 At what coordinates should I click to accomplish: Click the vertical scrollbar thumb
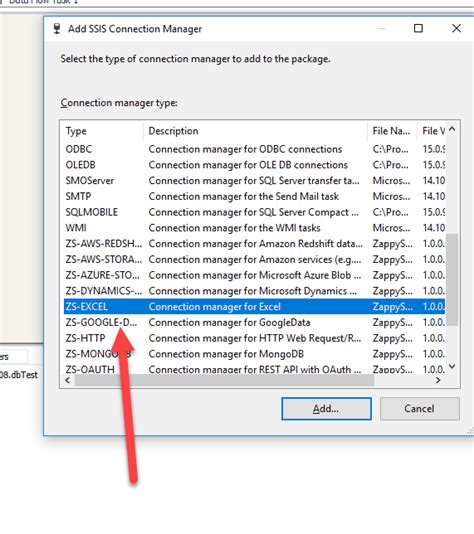point(452,280)
